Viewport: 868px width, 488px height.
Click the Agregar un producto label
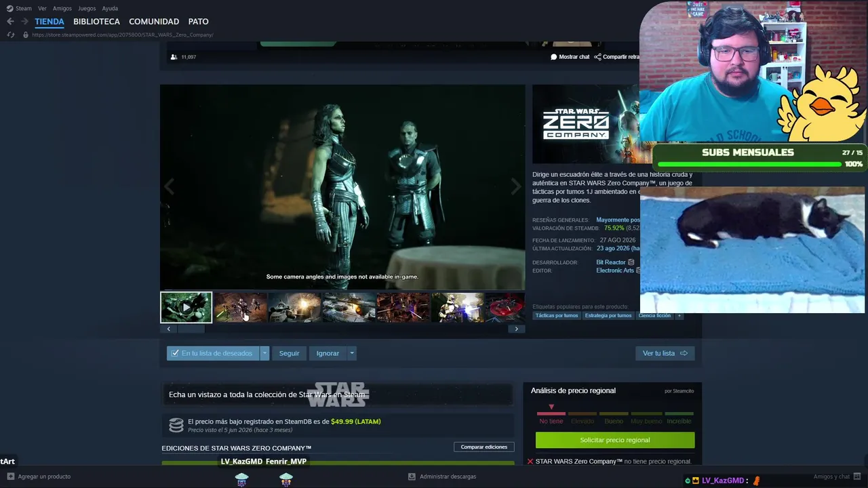pos(44,476)
